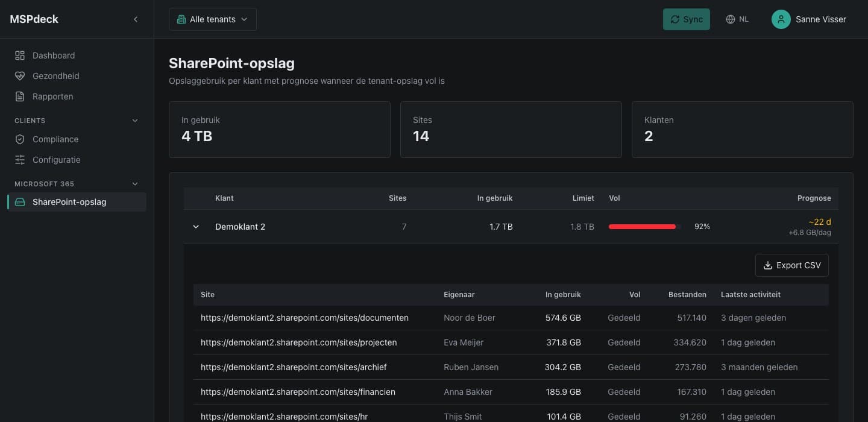868x422 pixels.
Task: Open the sites/projecten URL
Action: coord(299,342)
